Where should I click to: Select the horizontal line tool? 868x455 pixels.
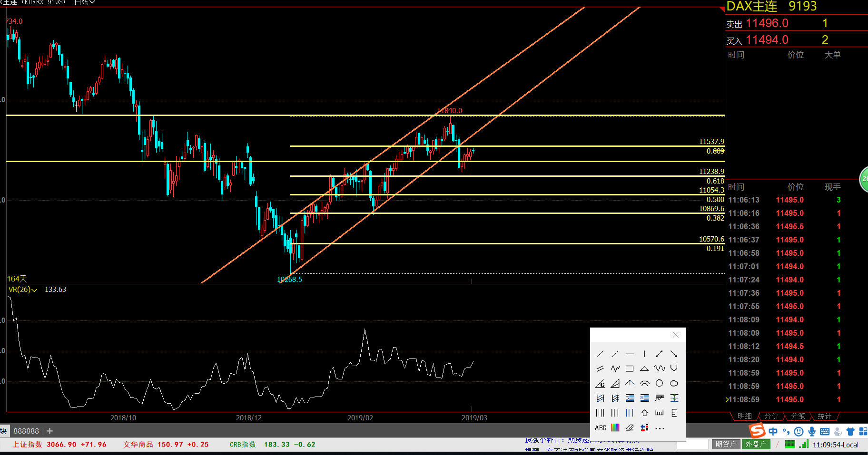(x=630, y=354)
